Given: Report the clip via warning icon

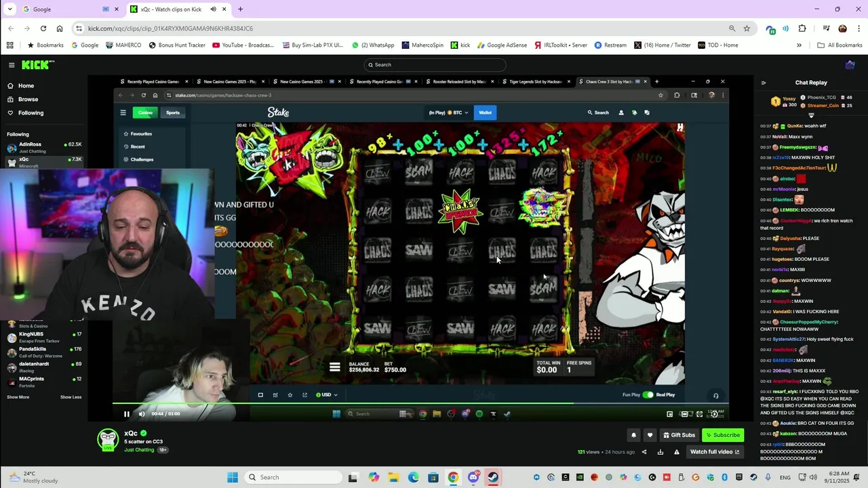Looking at the screenshot, I should point(676,452).
